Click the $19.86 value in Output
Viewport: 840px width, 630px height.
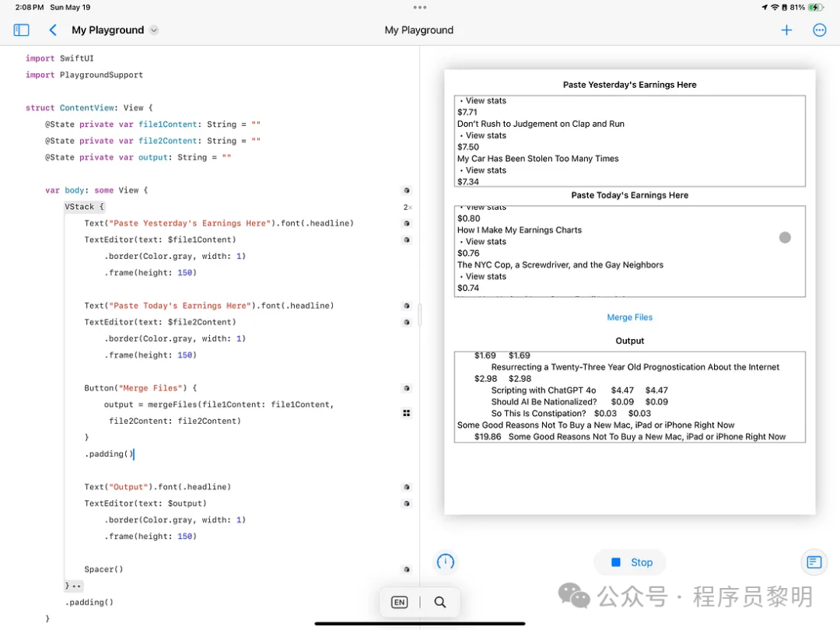coord(488,436)
